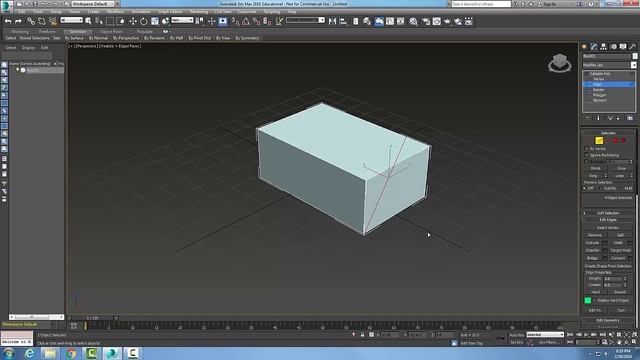Open the Edit menu
Viewport: 640px width, 360px height.
pyautogui.click(x=22, y=11)
